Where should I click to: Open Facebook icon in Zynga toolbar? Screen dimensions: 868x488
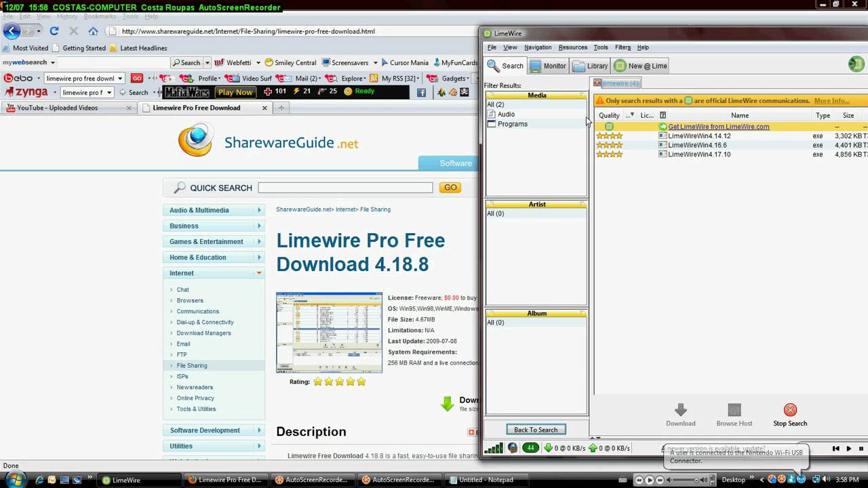[421, 92]
